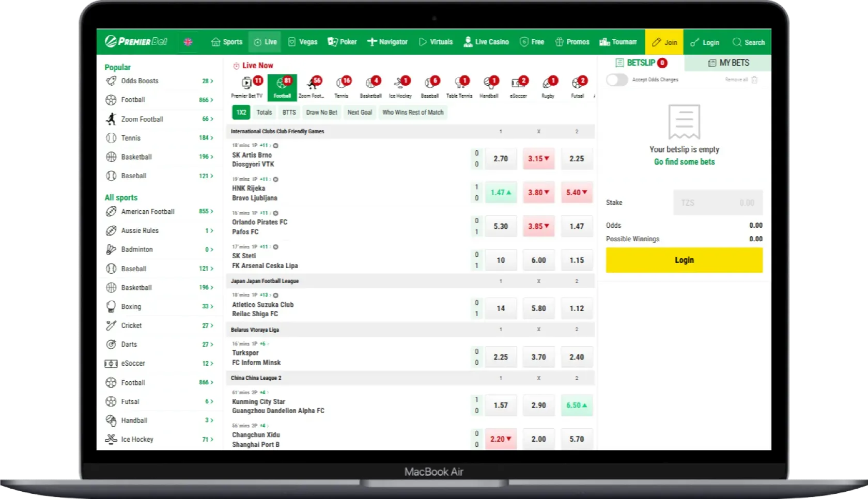Click the yellow Login betslip button
This screenshot has width=868, height=499.
[x=684, y=260]
